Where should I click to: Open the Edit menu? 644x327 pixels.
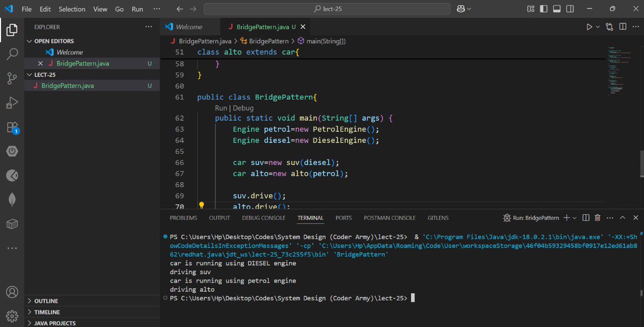click(45, 9)
